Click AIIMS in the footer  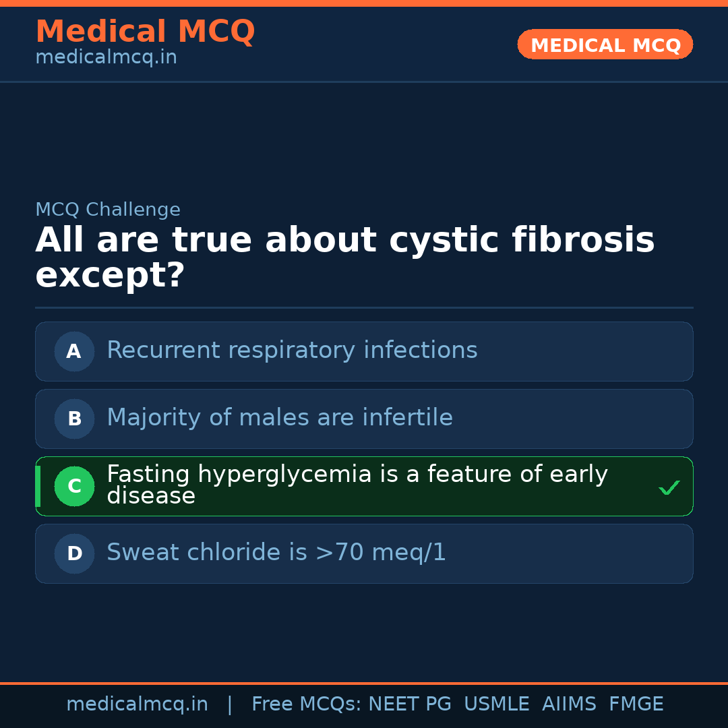[x=569, y=704]
